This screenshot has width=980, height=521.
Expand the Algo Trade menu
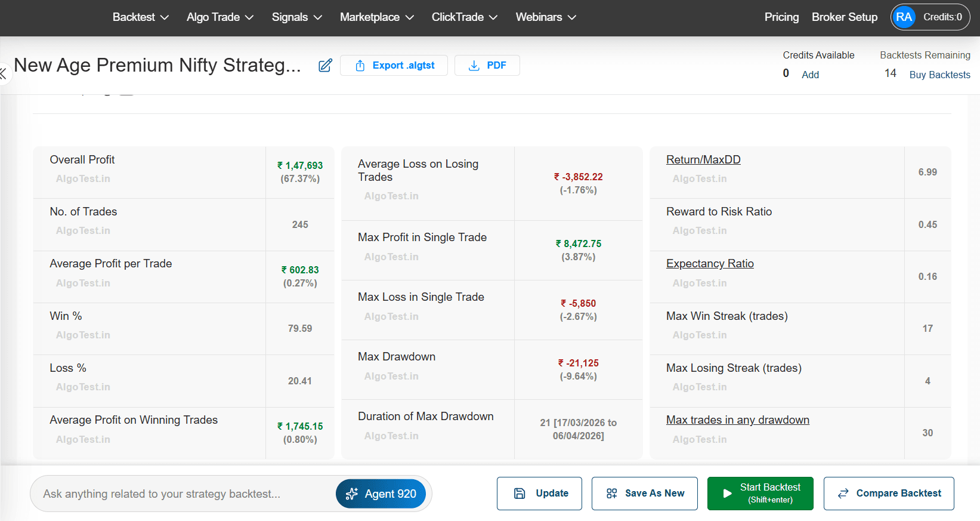220,17
